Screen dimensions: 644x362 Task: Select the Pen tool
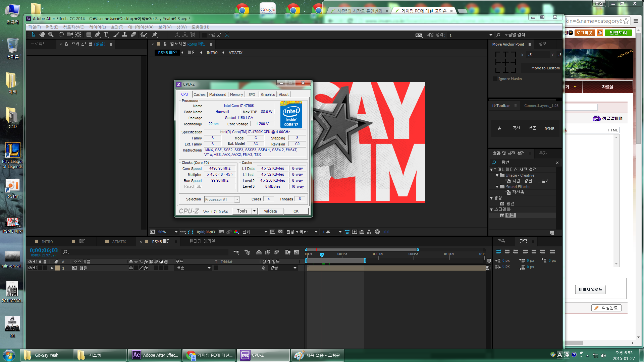point(97,35)
